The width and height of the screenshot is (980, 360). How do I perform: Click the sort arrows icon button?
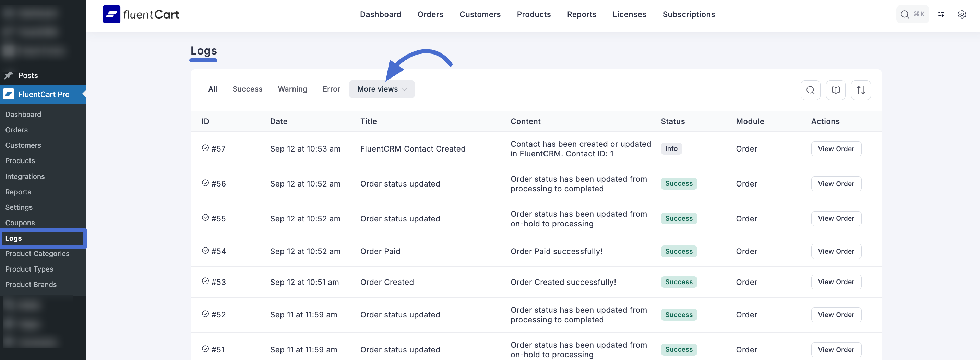click(861, 90)
